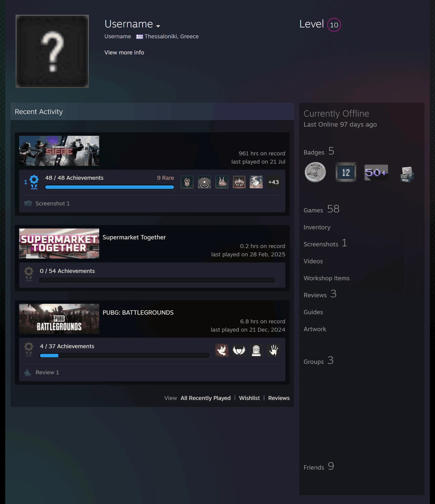Click the Supermarket Together title link
This screenshot has width=435, height=504.
tap(134, 237)
